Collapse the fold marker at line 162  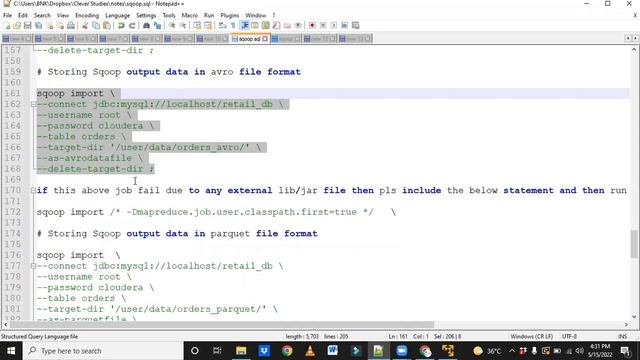pyautogui.click(x=33, y=104)
